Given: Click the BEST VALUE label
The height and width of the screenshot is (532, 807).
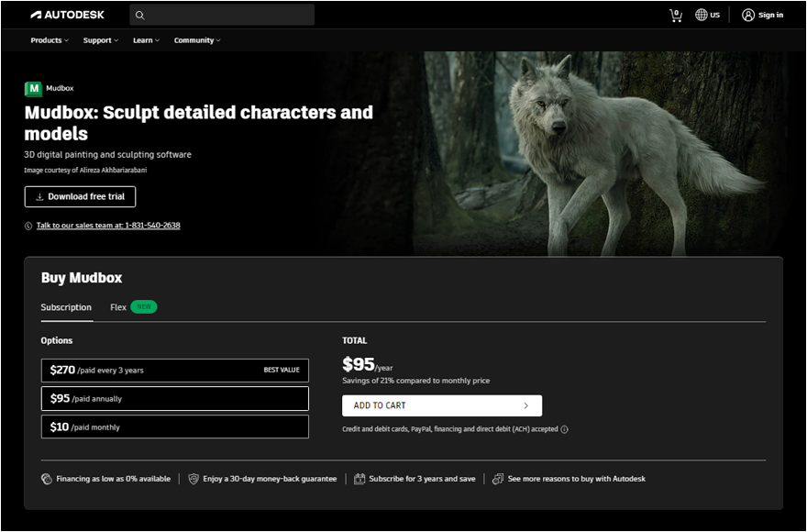Looking at the screenshot, I should point(282,371).
